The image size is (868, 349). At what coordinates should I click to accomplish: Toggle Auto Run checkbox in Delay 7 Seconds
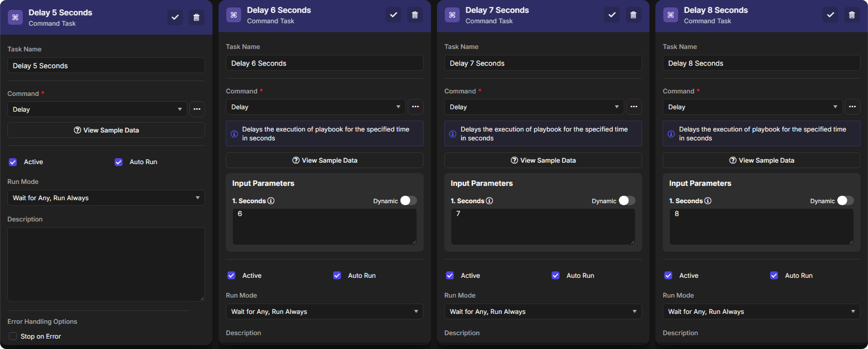coord(556,275)
